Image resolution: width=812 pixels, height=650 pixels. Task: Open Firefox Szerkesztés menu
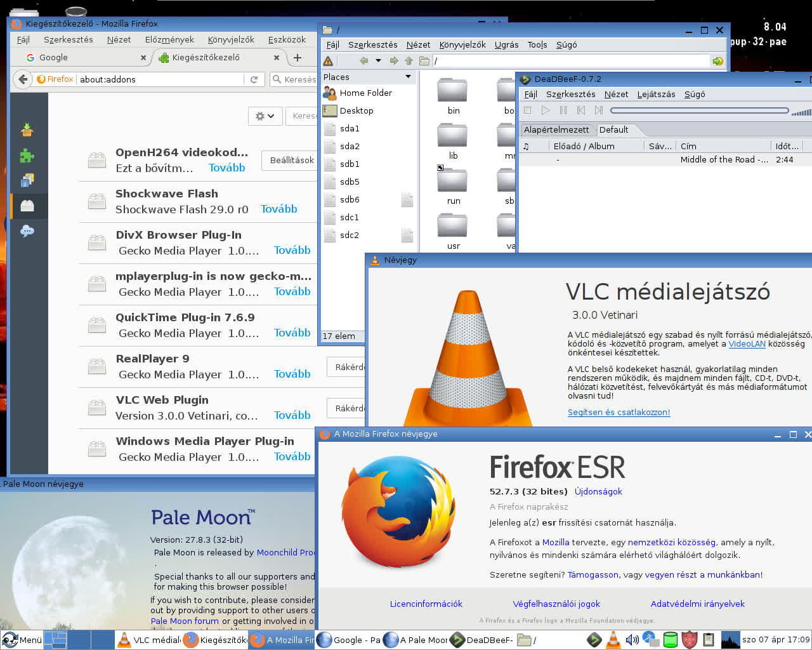69,39
